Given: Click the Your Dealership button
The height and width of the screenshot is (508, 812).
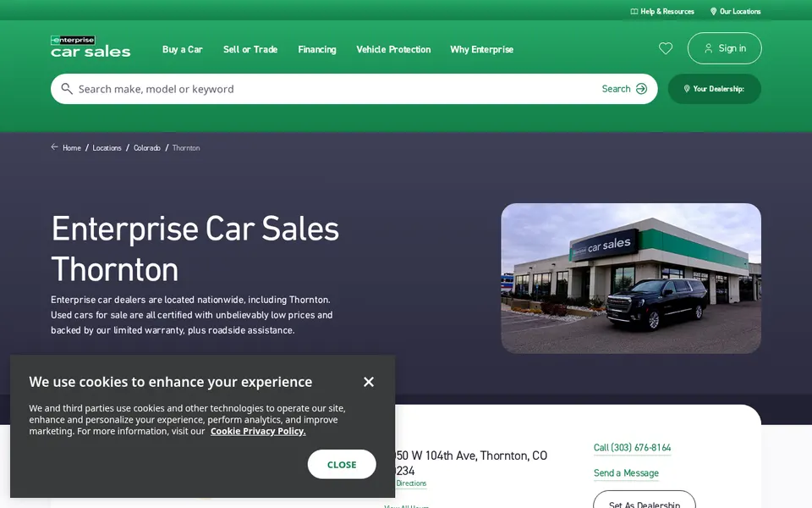Looking at the screenshot, I should tap(714, 89).
